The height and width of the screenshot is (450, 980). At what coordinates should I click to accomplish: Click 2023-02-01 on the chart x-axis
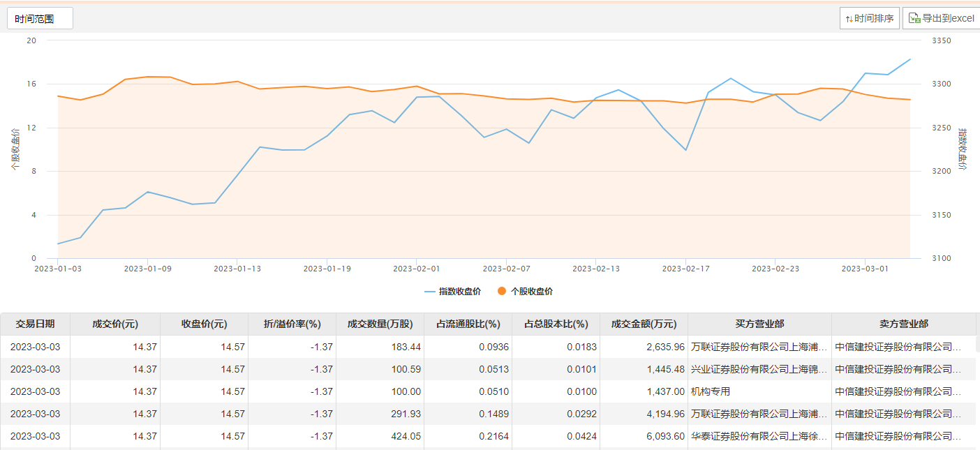click(416, 269)
